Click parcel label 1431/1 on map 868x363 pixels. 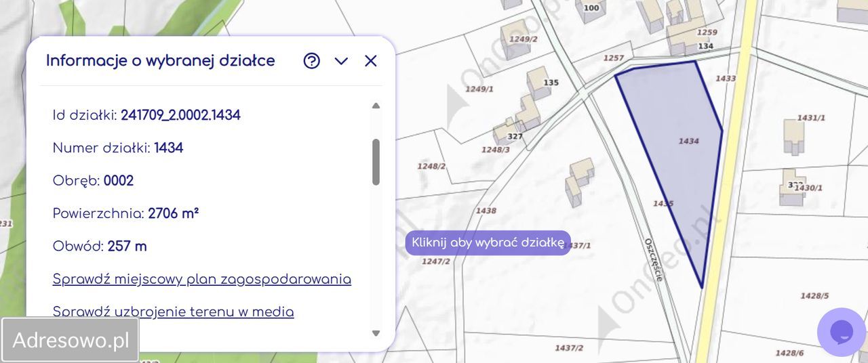tap(811, 118)
